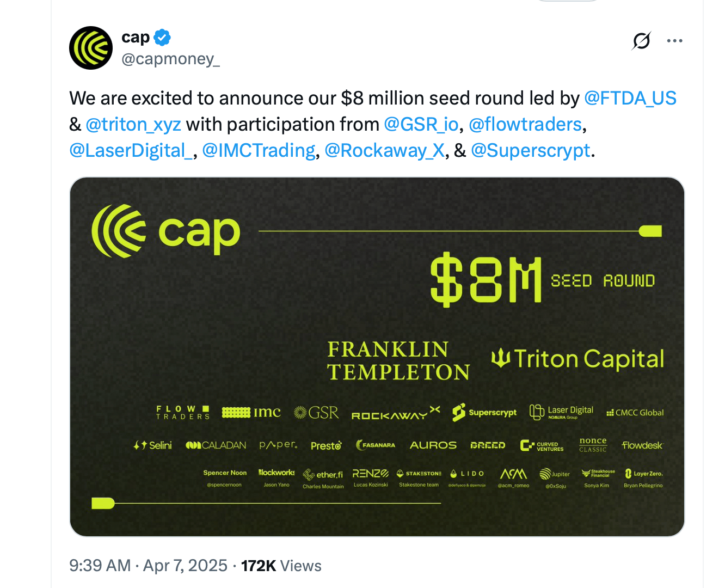Click the $8M seed round text in image
The width and height of the screenshot is (725, 588).
(x=542, y=280)
